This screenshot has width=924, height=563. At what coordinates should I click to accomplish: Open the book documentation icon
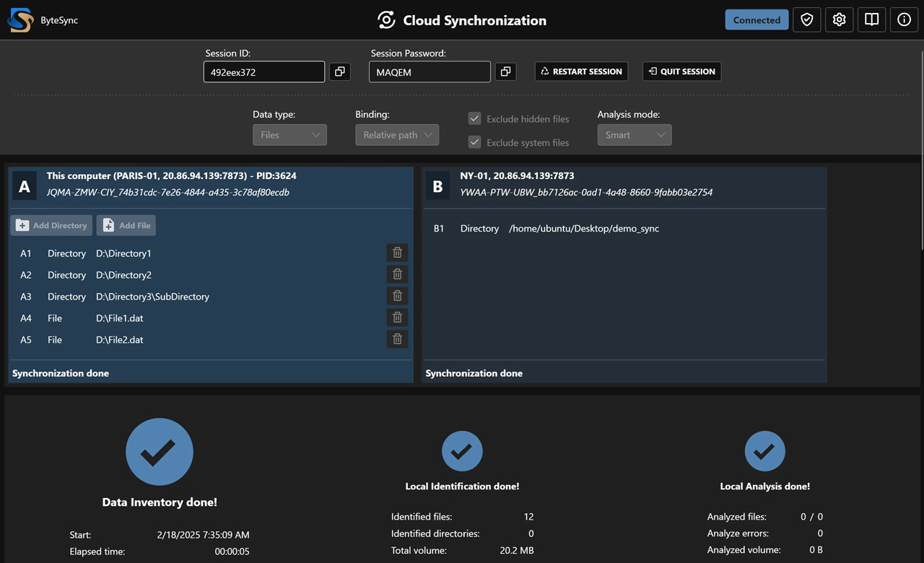[872, 20]
